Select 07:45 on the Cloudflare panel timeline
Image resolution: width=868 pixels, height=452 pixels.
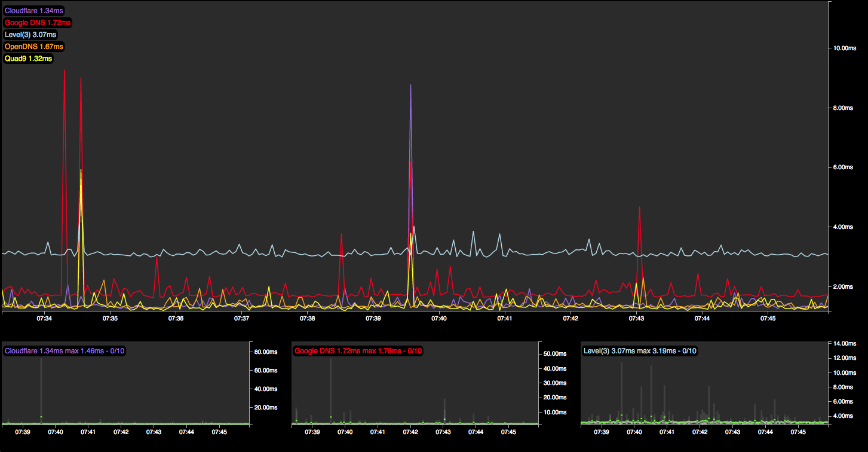point(219,432)
